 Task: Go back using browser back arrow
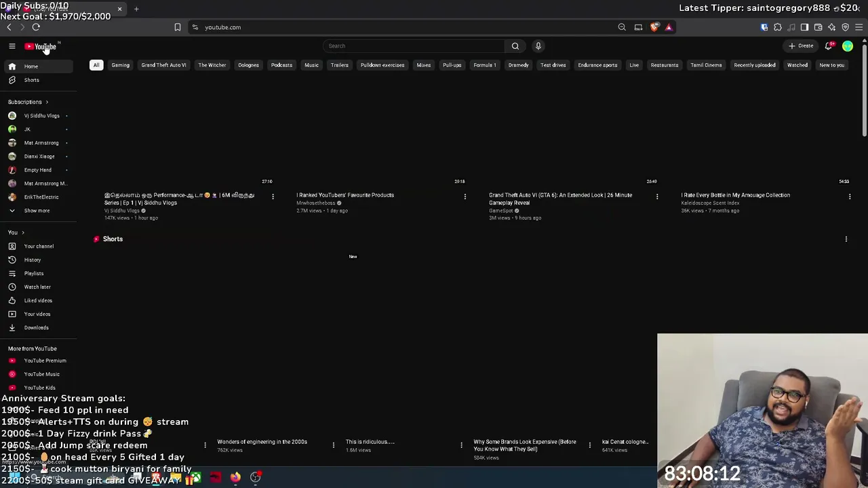(9, 27)
